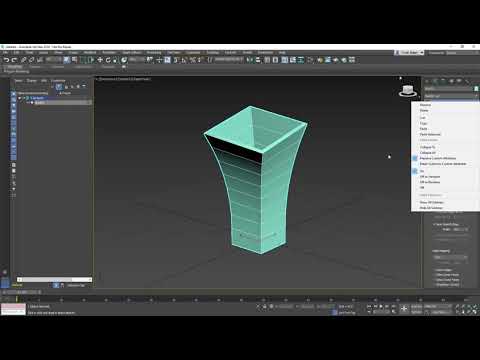Image resolution: width=480 pixels, height=360 pixels.
Task: Activate the Select Object tool
Action: click(67, 60)
